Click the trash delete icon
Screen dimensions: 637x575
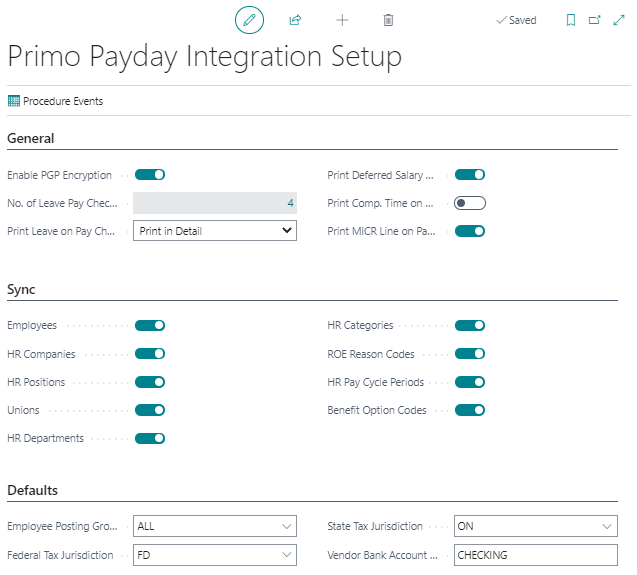click(x=388, y=20)
